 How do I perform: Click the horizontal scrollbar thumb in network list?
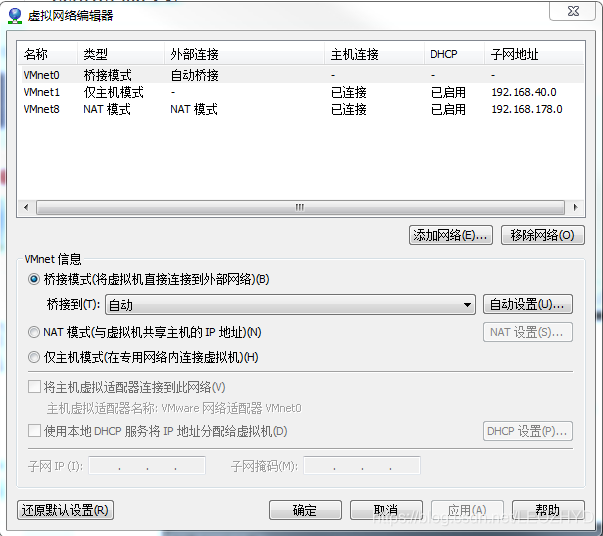[x=300, y=207]
